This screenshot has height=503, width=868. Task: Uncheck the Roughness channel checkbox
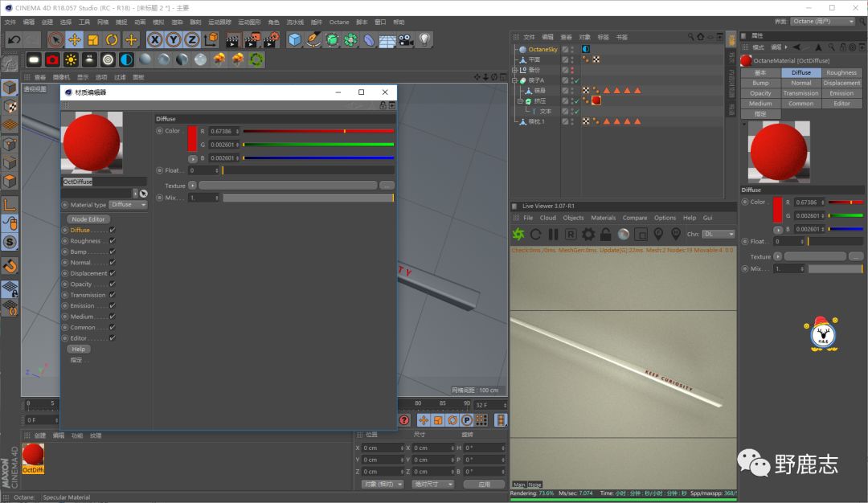(113, 241)
